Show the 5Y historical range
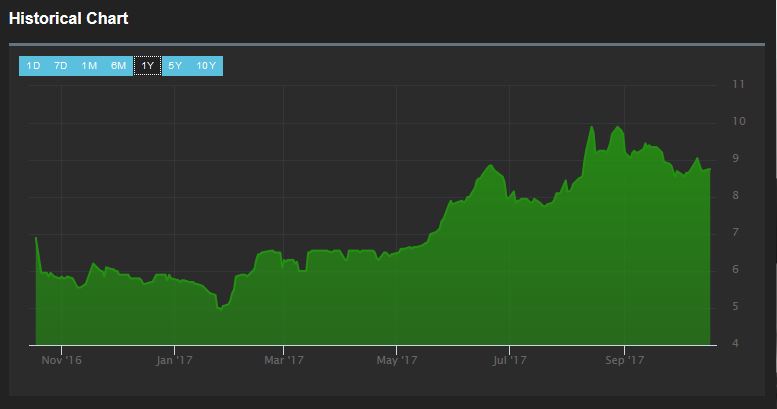The height and width of the screenshot is (409, 777). (175, 66)
